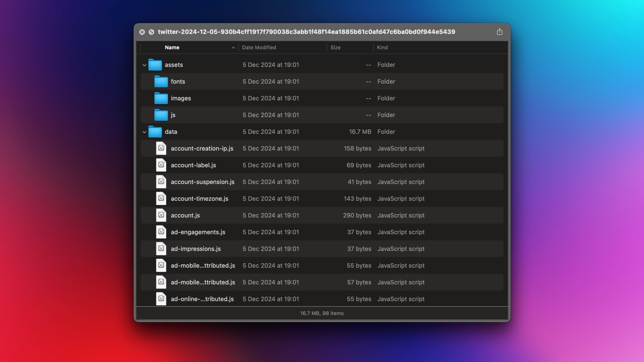Screen dimensions: 644x362
Task: Select the 'ad-online-...tributed.js' file name
Action: (202, 299)
